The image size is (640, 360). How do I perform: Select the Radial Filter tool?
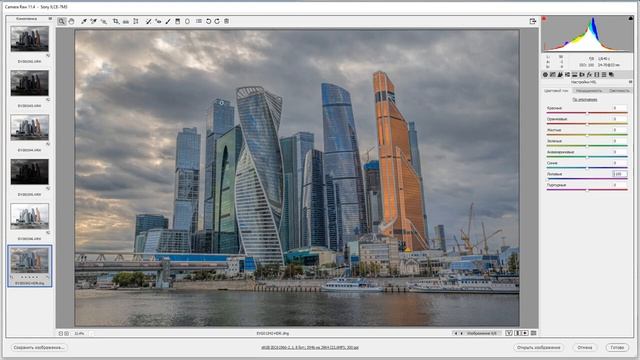(187, 21)
